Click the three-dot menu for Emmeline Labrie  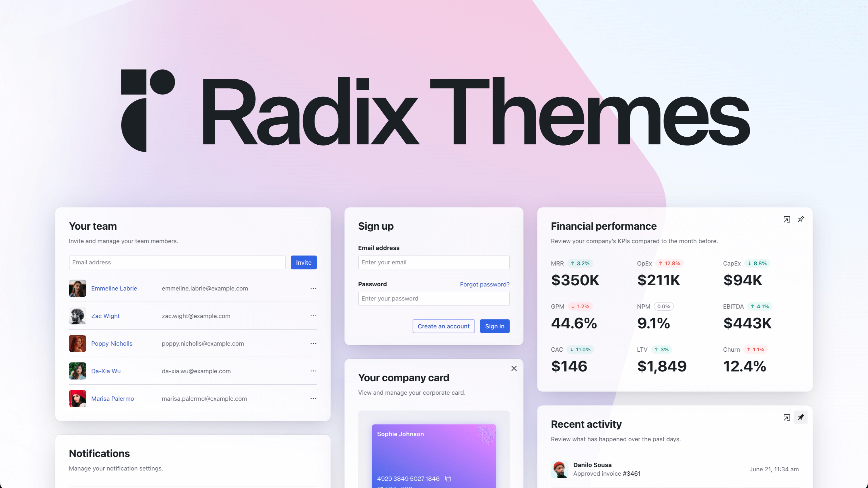point(314,288)
